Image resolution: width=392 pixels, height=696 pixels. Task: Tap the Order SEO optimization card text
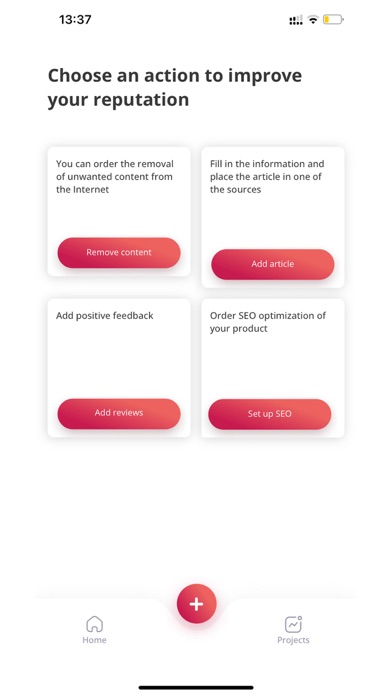[268, 322]
